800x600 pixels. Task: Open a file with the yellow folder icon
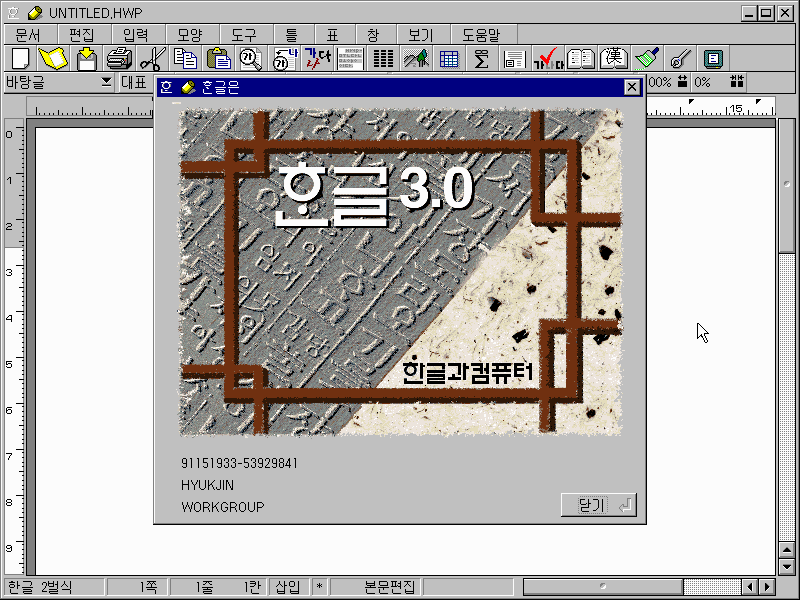53,59
